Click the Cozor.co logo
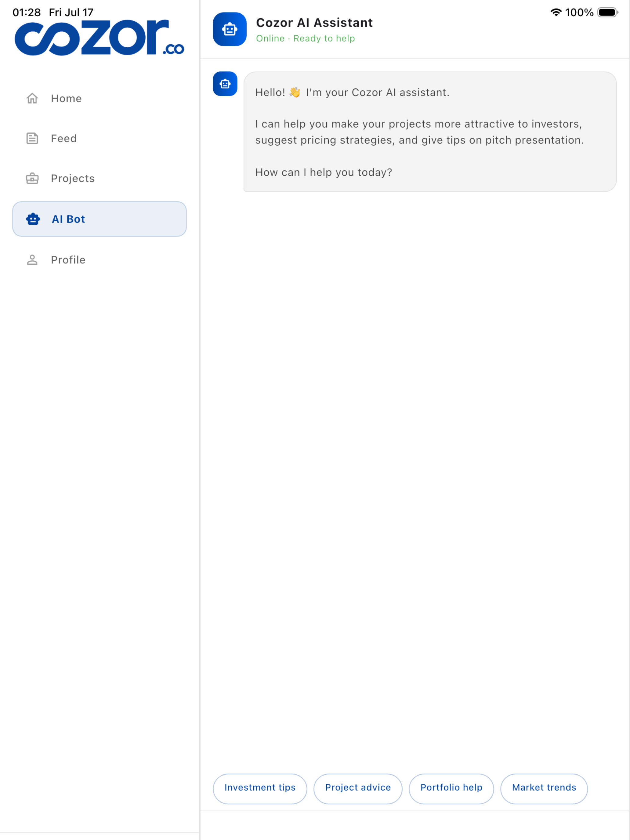Image resolution: width=630 pixels, height=840 pixels. click(100, 38)
